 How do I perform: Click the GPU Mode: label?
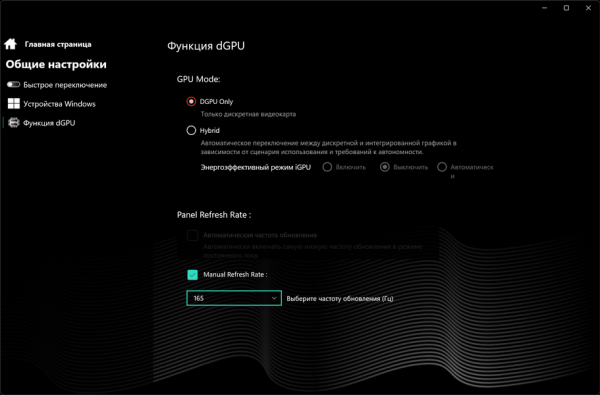198,79
